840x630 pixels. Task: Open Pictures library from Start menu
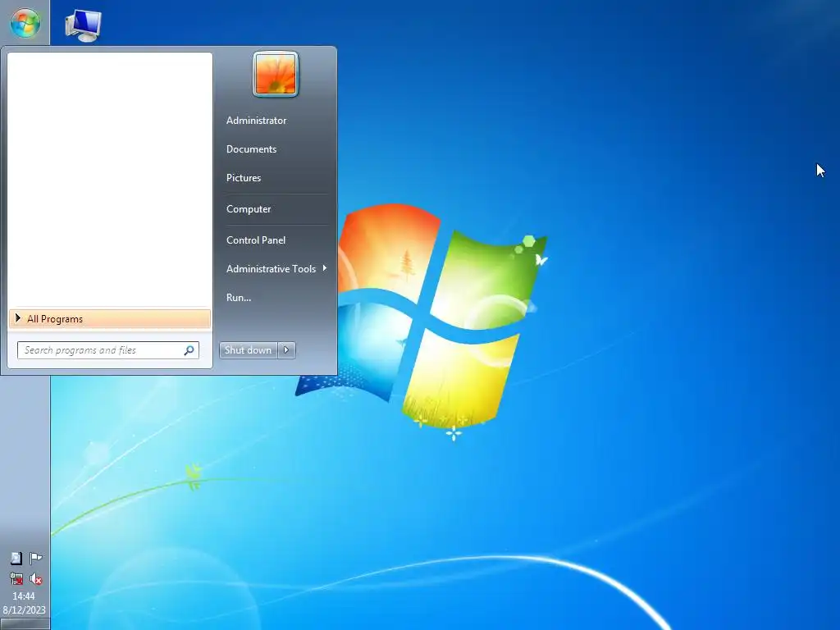coord(243,178)
